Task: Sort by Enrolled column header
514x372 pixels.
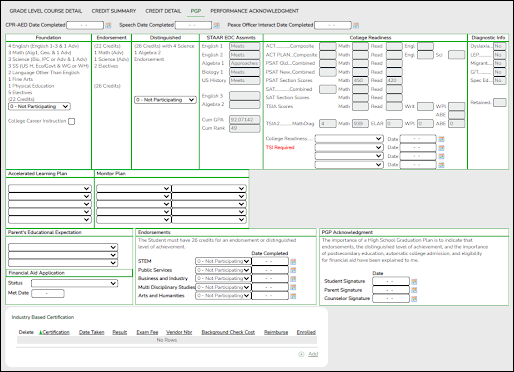Action: click(306, 332)
